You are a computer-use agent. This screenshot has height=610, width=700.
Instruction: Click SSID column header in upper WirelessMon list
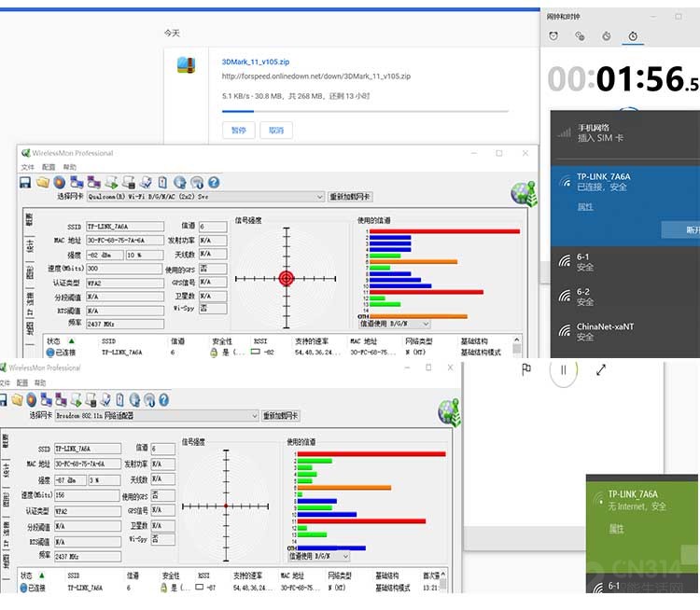point(108,341)
